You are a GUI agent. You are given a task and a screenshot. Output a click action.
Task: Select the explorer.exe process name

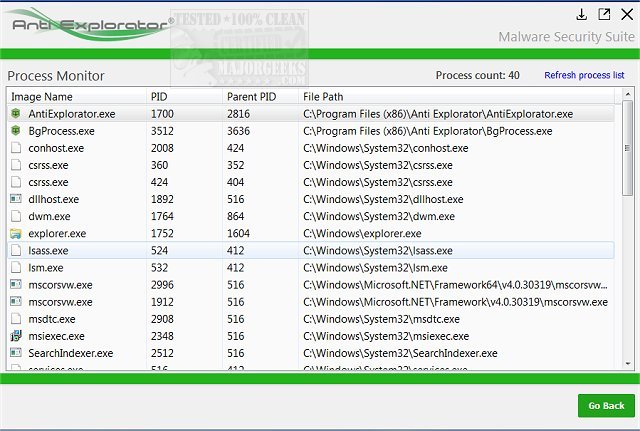click(57, 233)
